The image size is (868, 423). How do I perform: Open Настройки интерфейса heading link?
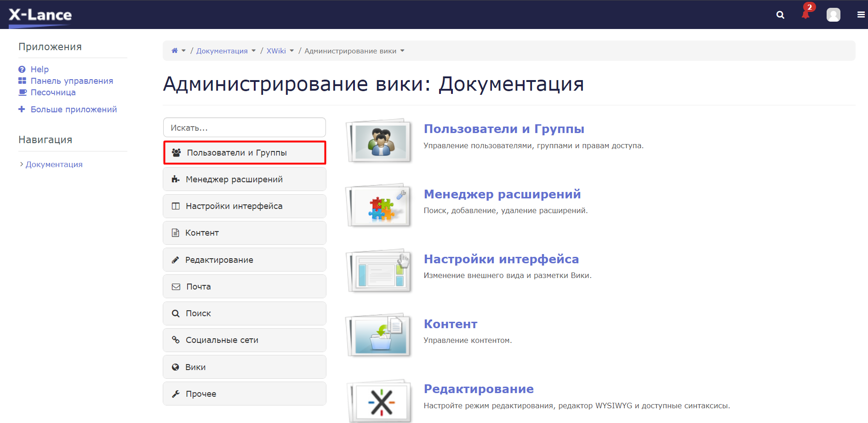[501, 259]
